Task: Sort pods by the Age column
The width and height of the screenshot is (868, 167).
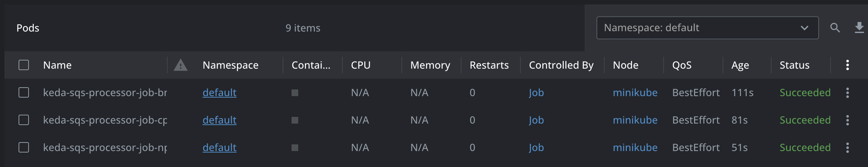Action: pos(740,65)
